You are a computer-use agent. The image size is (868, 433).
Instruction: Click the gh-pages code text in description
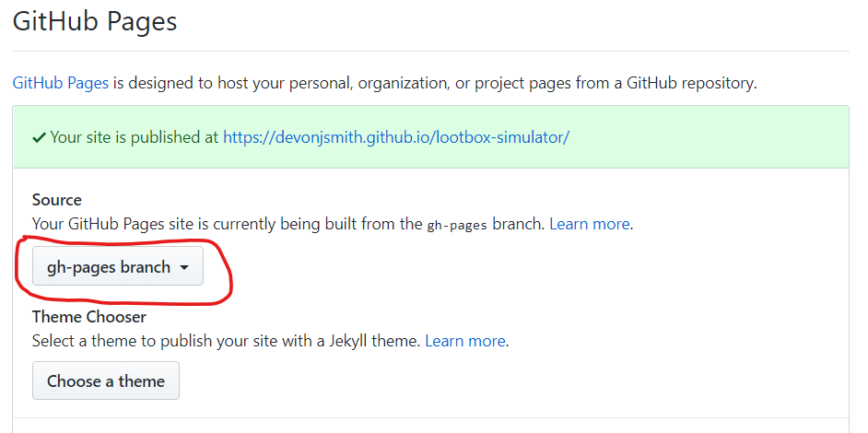(457, 226)
